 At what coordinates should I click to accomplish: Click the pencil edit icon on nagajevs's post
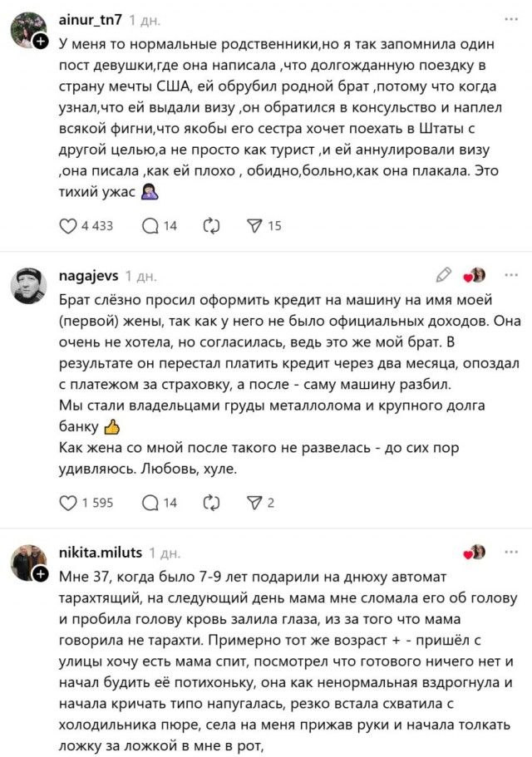click(x=443, y=274)
